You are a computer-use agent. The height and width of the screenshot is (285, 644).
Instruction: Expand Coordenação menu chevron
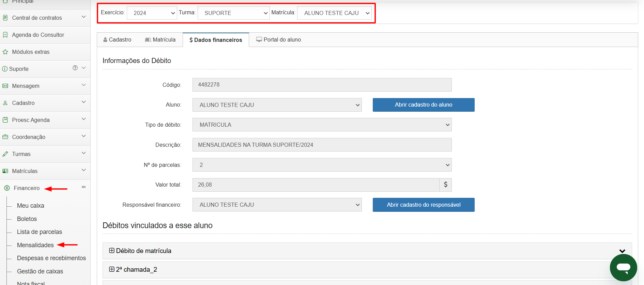coord(83,136)
